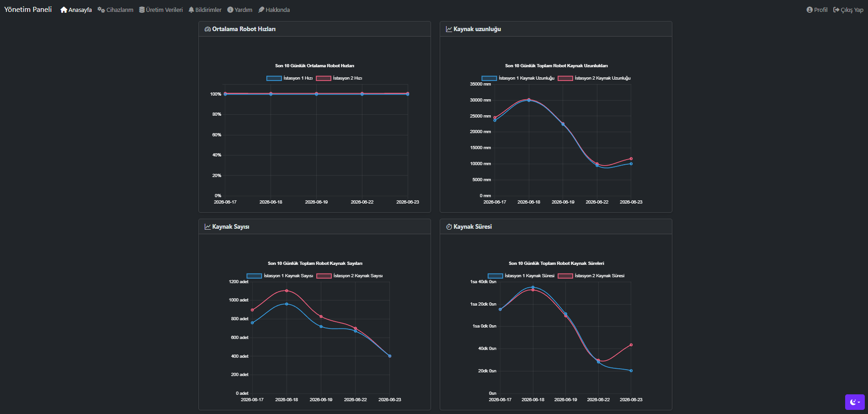The width and height of the screenshot is (868, 414).
Task: Open the purple theme switcher dropdown
Action: pyautogui.click(x=855, y=402)
